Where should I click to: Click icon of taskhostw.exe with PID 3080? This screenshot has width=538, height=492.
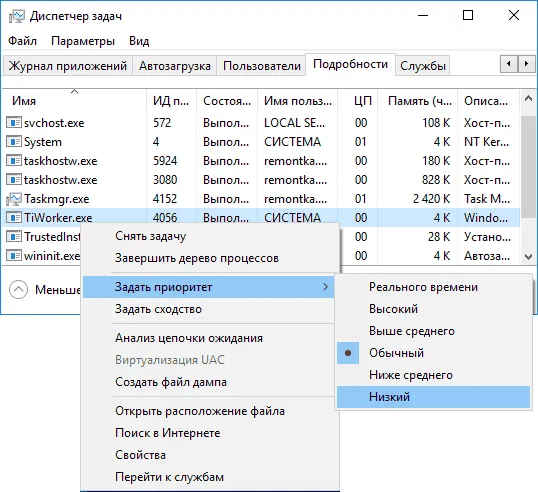(14, 180)
